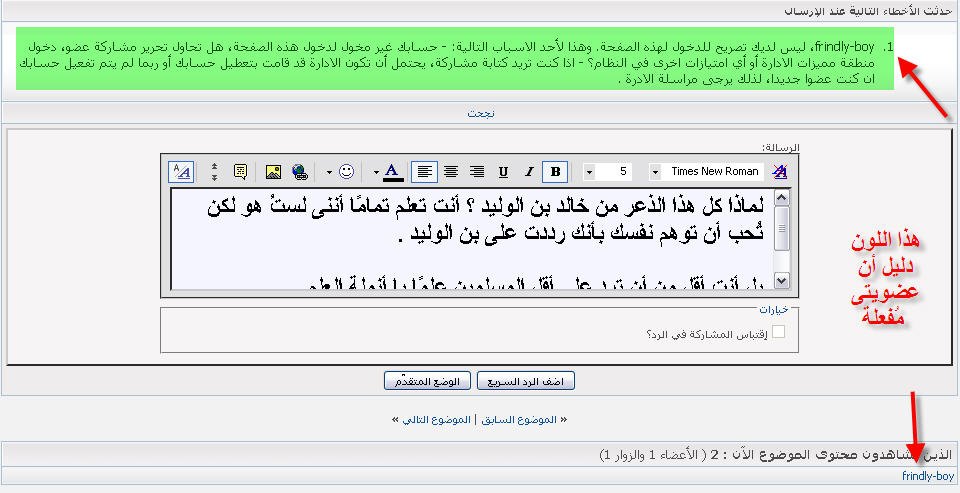
Task: Open the Times New Roman font dropdown
Action: point(656,172)
